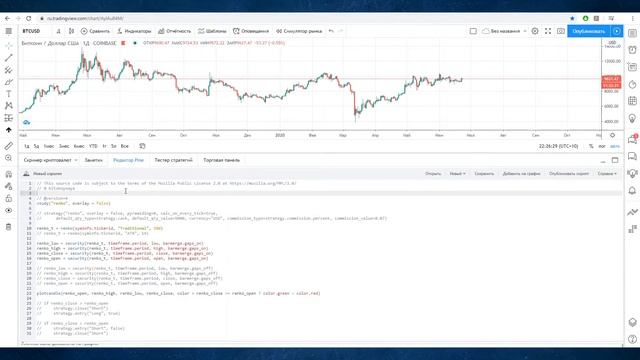The image size is (640, 360).
Task: Open the notifications bell icon
Action: pos(632,191)
